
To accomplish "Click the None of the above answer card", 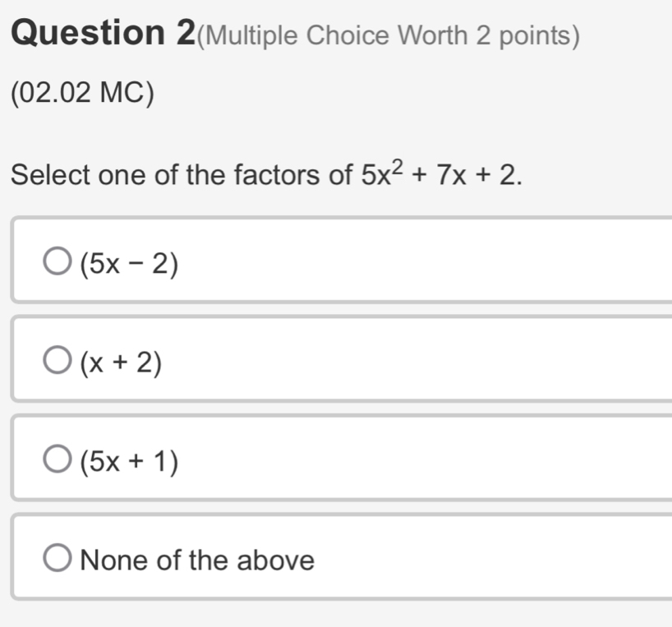I will click(329, 559).
